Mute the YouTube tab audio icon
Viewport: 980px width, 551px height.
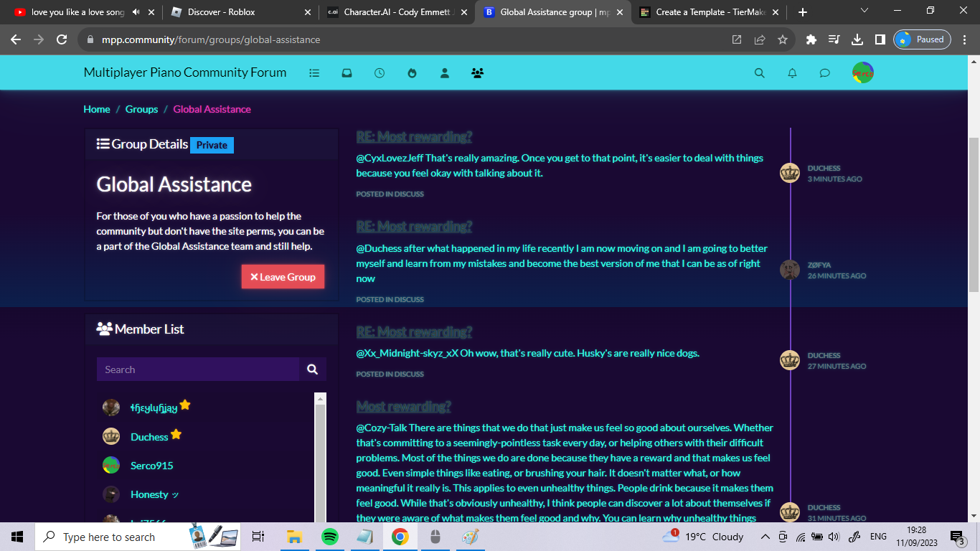point(136,12)
